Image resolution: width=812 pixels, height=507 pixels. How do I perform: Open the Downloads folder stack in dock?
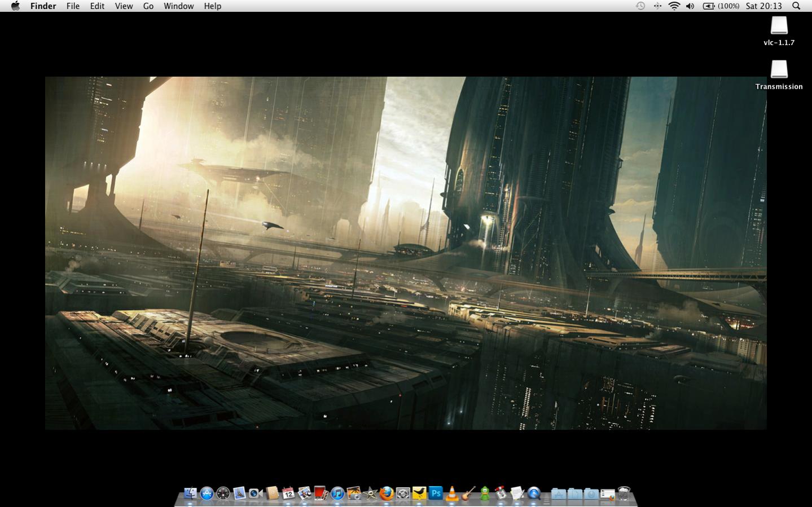(x=591, y=494)
